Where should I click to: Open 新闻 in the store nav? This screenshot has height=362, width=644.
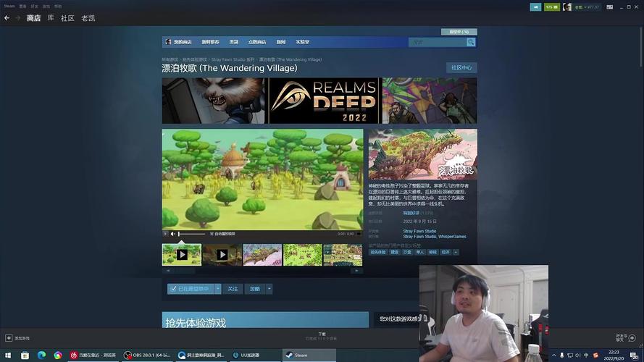coord(281,42)
